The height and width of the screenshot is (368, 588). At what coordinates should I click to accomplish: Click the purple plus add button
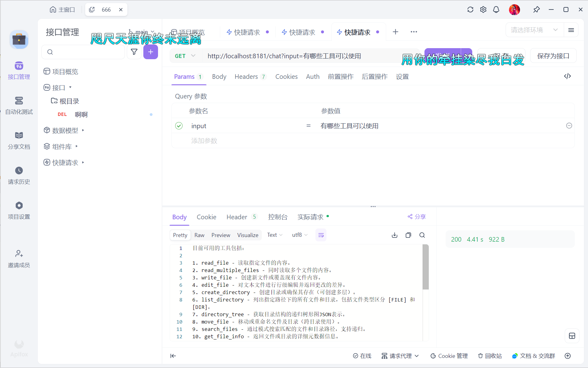(150, 52)
